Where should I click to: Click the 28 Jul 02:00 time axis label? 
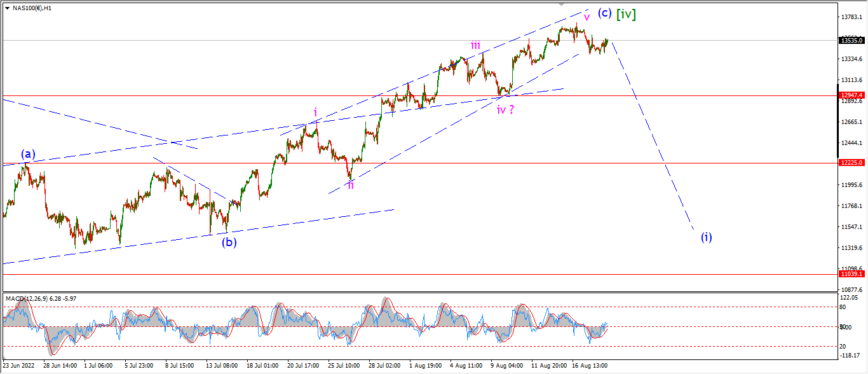point(385,366)
